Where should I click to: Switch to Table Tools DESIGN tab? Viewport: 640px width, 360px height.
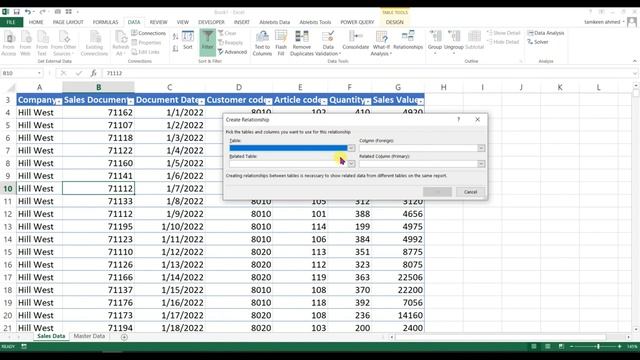click(395, 22)
